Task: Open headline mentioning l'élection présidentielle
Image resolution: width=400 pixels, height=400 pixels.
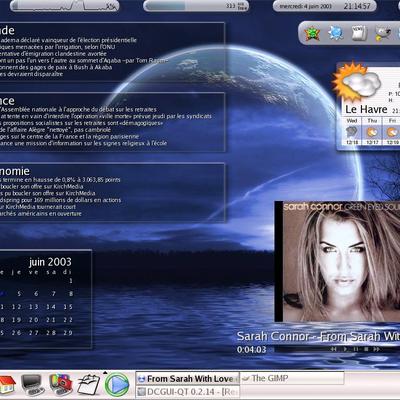Action: [68, 40]
